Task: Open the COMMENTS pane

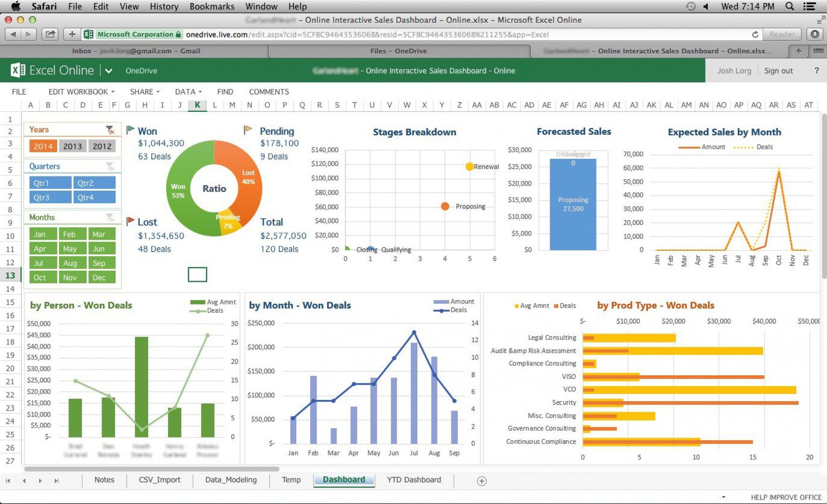Action: click(268, 91)
